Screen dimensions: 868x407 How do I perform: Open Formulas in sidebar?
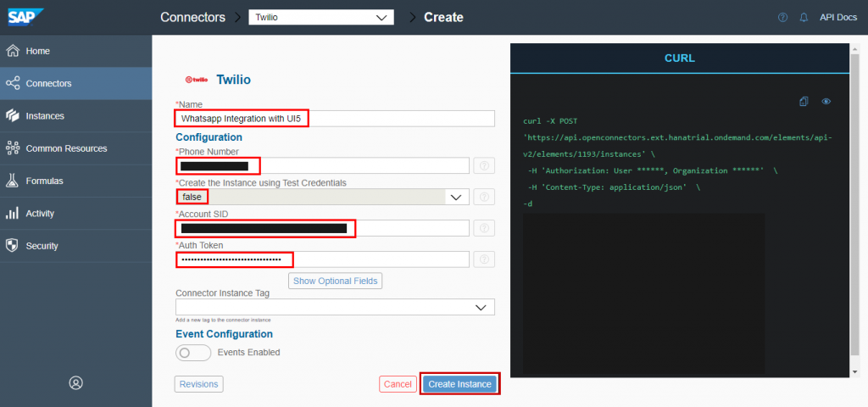pos(75,181)
